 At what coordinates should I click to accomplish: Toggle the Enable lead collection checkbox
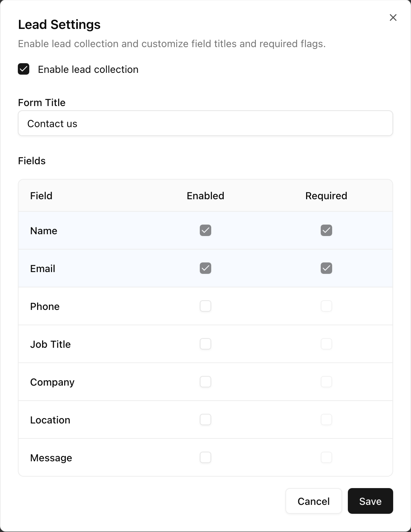tap(24, 69)
